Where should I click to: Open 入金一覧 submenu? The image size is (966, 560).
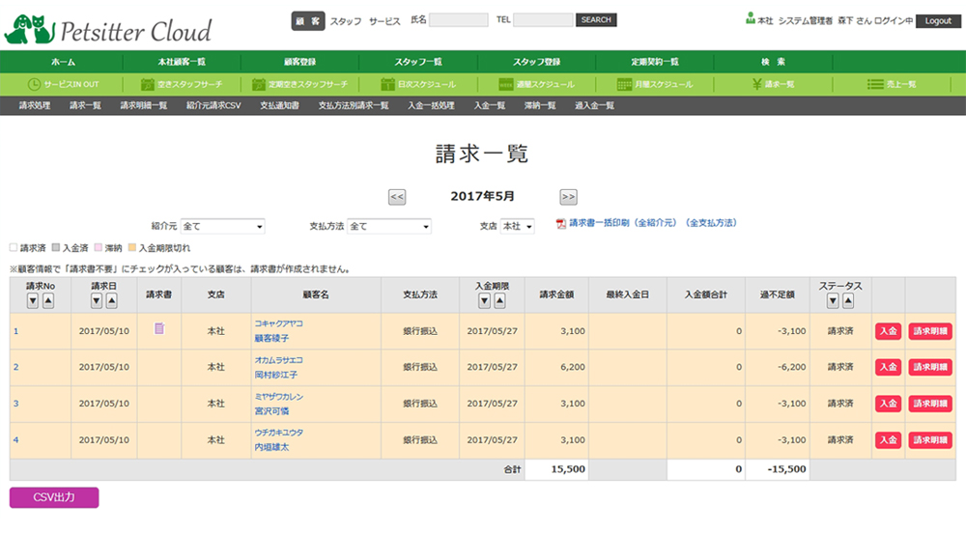tap(490, 105)
